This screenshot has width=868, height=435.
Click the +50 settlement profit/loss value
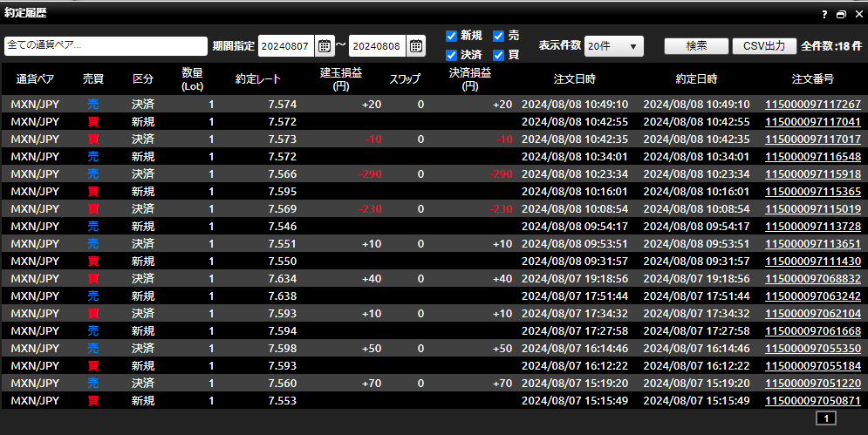click(x=502, y=348)
